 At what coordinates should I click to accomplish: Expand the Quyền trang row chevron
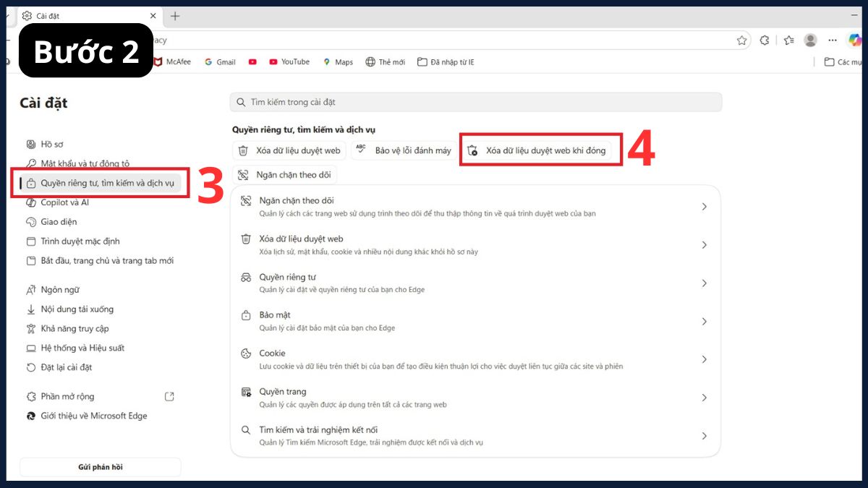point(704,398)
